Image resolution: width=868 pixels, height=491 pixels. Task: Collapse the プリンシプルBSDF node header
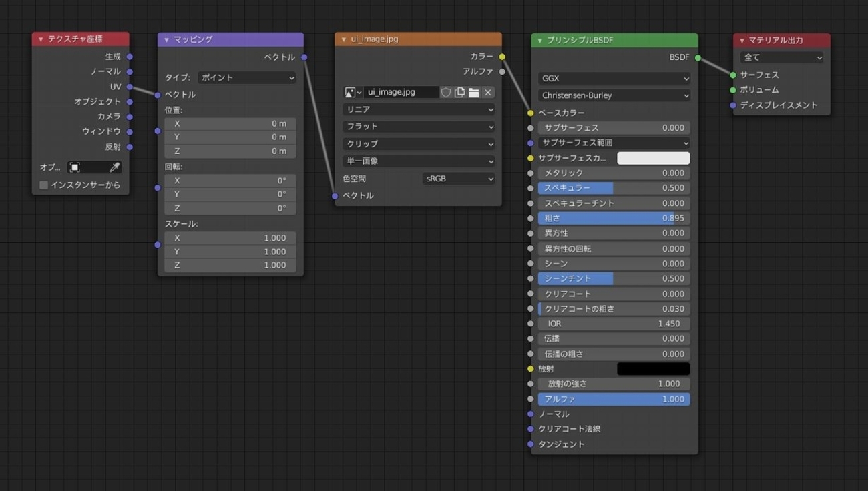click(539, 40)
